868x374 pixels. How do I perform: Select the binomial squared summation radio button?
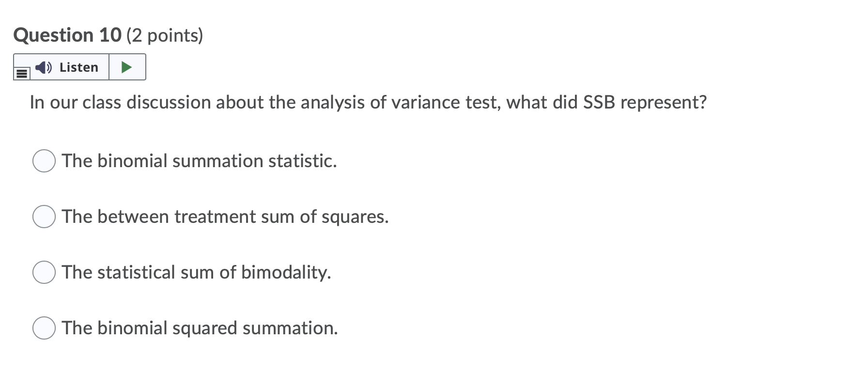pyautogui.click(x=44, y=327)
